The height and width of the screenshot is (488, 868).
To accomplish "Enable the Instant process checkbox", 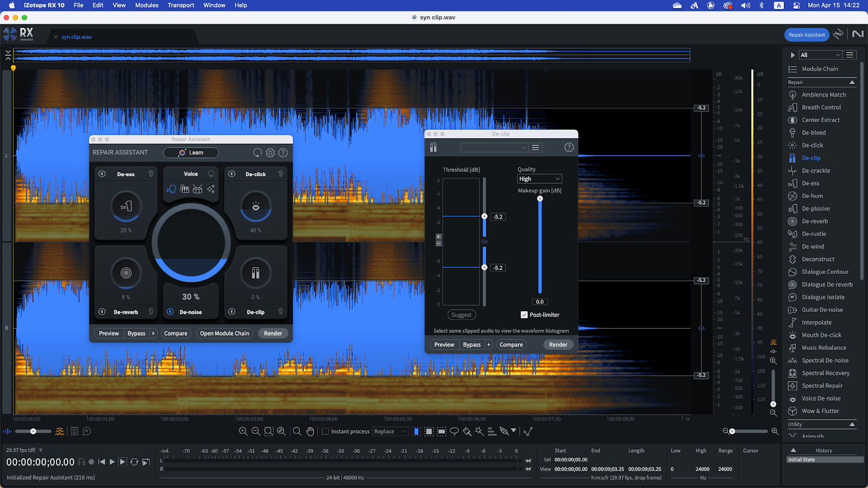I will (x=325, y=432).
